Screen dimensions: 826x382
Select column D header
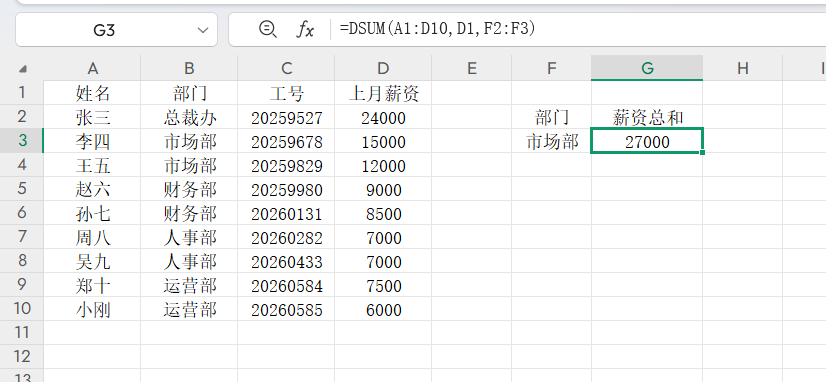pos(383,68)
